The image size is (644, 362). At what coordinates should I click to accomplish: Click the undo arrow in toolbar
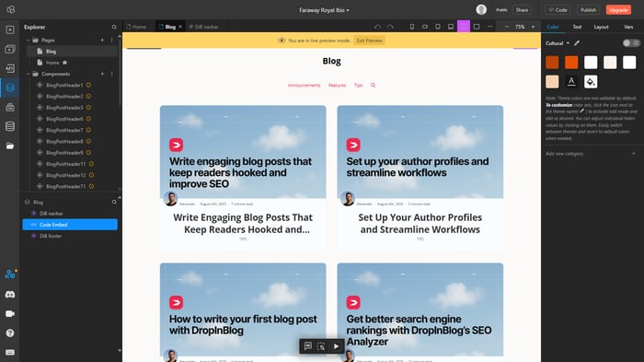377,27
